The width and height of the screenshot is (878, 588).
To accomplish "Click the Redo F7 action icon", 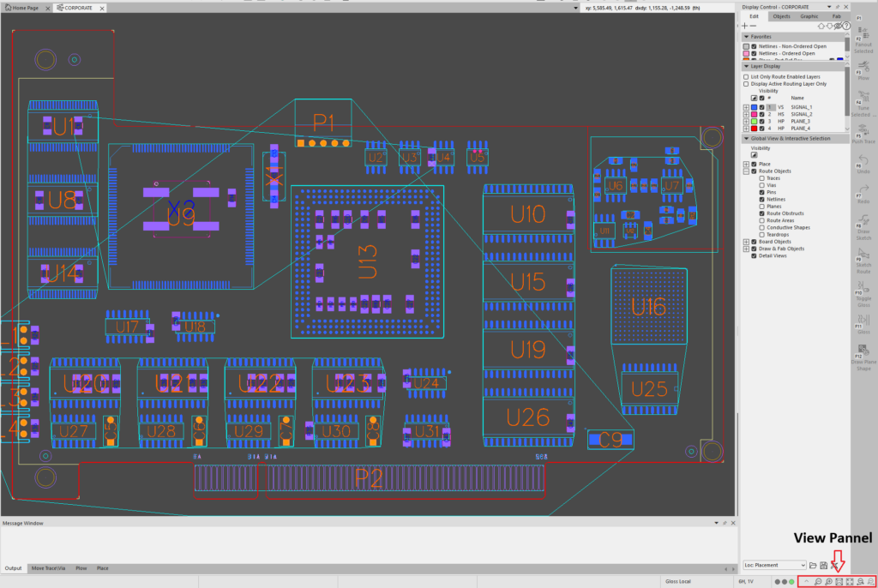I will point(863,193).
